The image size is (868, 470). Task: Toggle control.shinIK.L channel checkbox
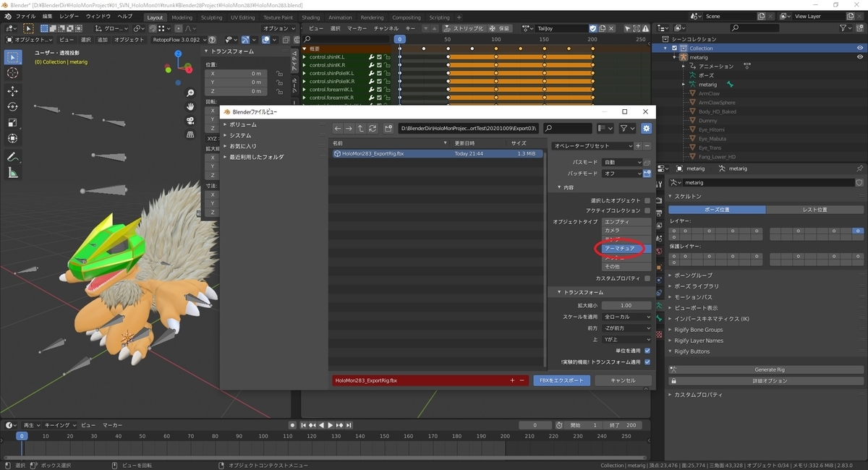point(379,56)
